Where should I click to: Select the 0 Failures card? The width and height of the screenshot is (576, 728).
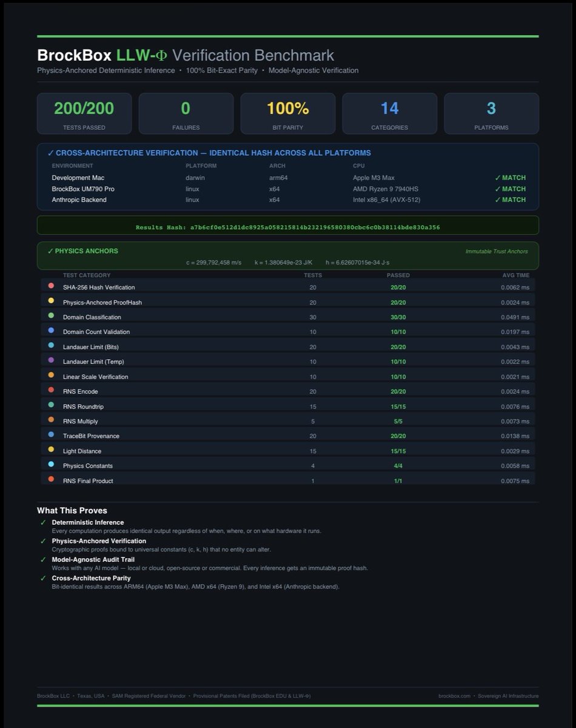tap(186, 113)
